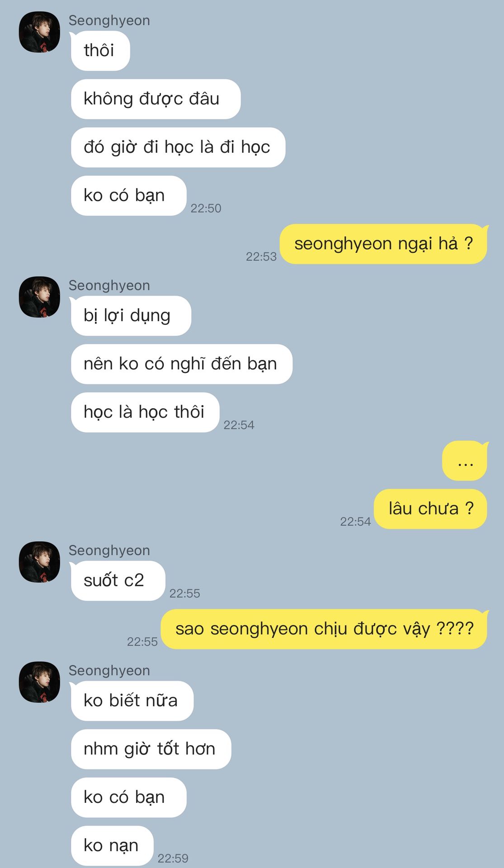Tap the 'bị lợi dụng' message

[x=131, y=316]
